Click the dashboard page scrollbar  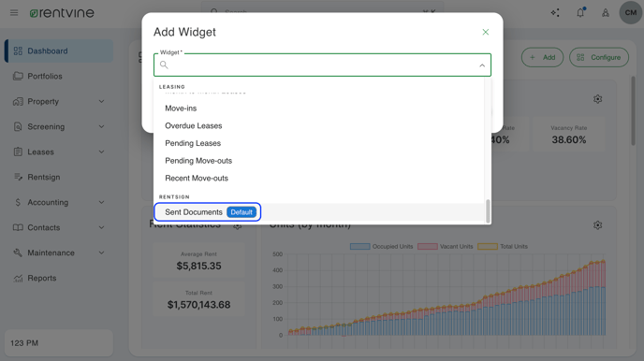634,110
